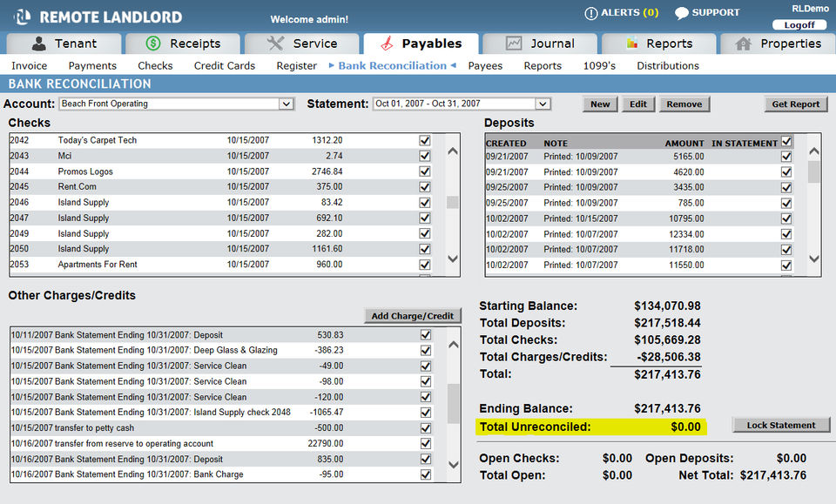Click the Journal chart icon

514,44
